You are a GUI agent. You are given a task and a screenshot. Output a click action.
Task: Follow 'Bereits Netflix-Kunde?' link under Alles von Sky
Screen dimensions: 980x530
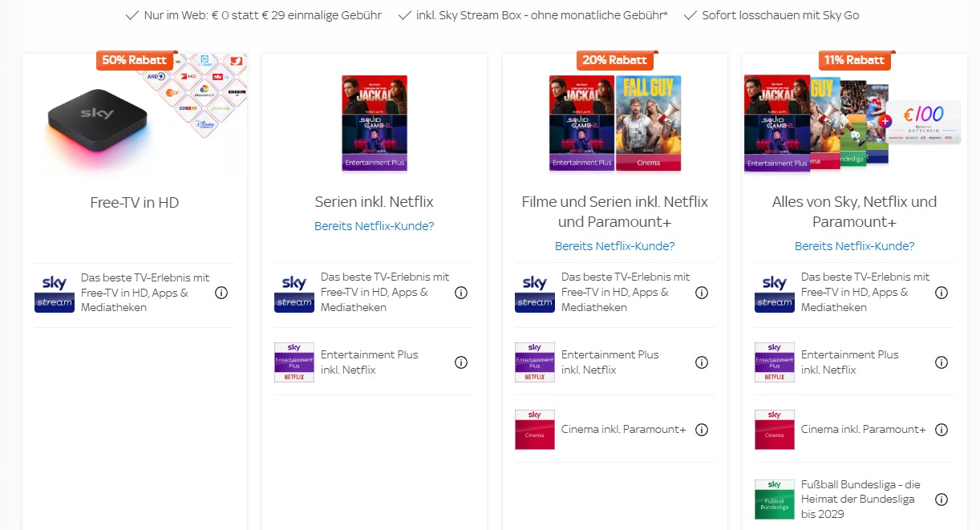pos(855,246)
